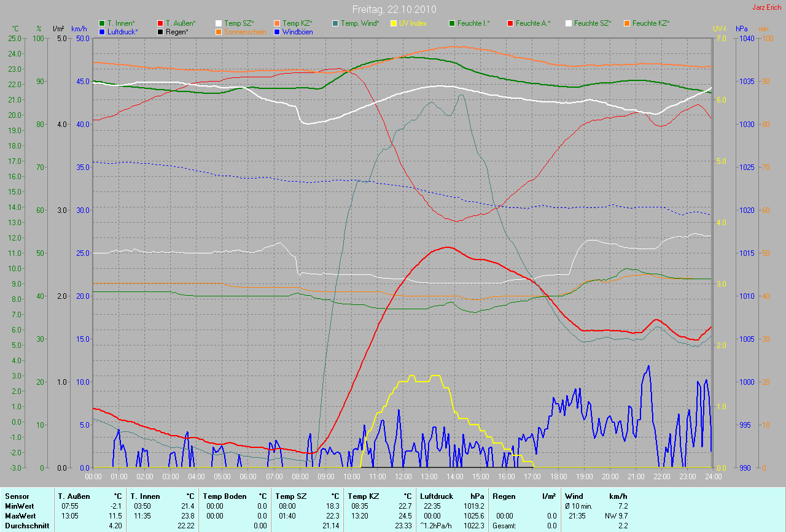Image resolution: width=786 pixels, height=532 pixels.
Task: Click the red T. Außen legend swatch
Action: click(x=161, y=23)
